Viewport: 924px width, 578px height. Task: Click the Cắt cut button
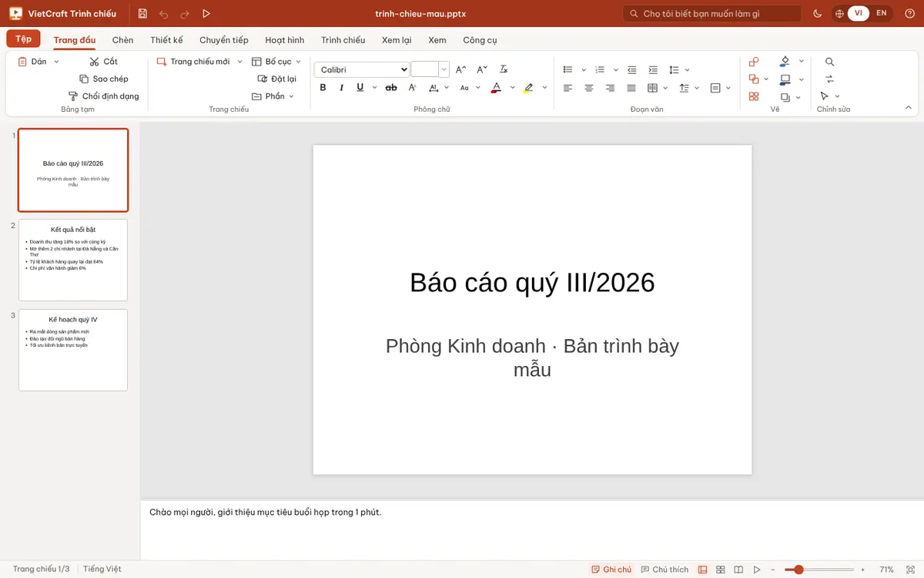point(103,62)
